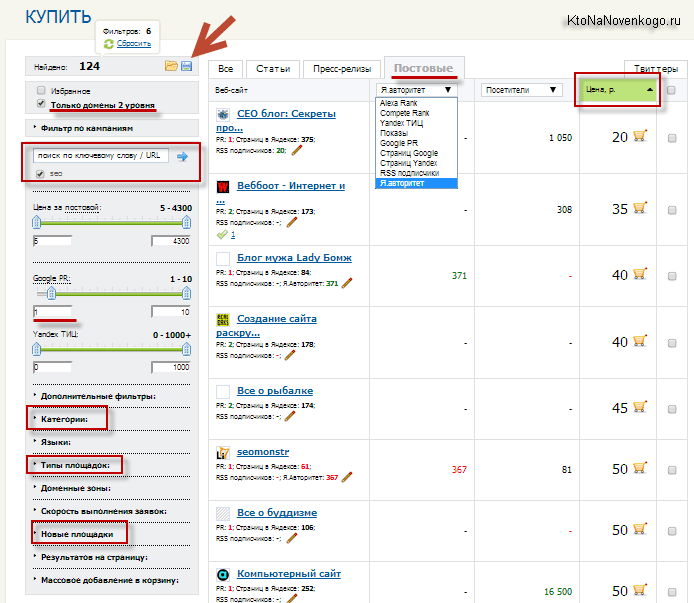Click the open-folder icon next to Найдено
Screen dimensions: 694x603
coord(171,66)
